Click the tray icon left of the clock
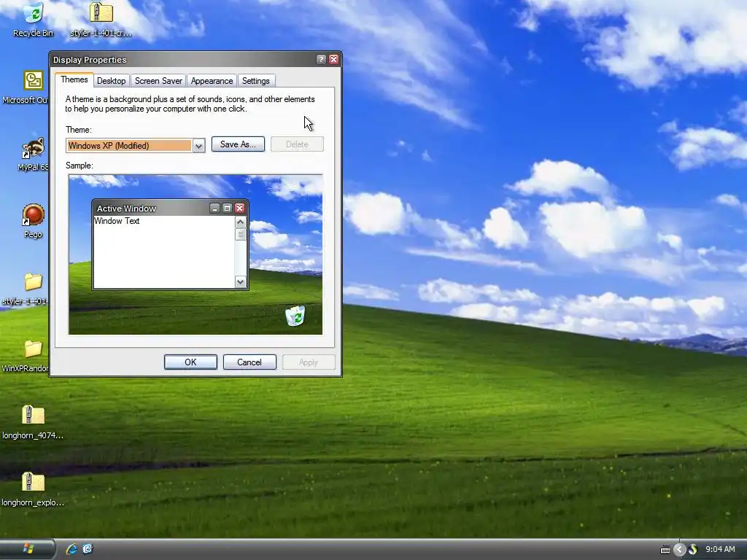Screen dimensions: 747x560 click(693, 550)
